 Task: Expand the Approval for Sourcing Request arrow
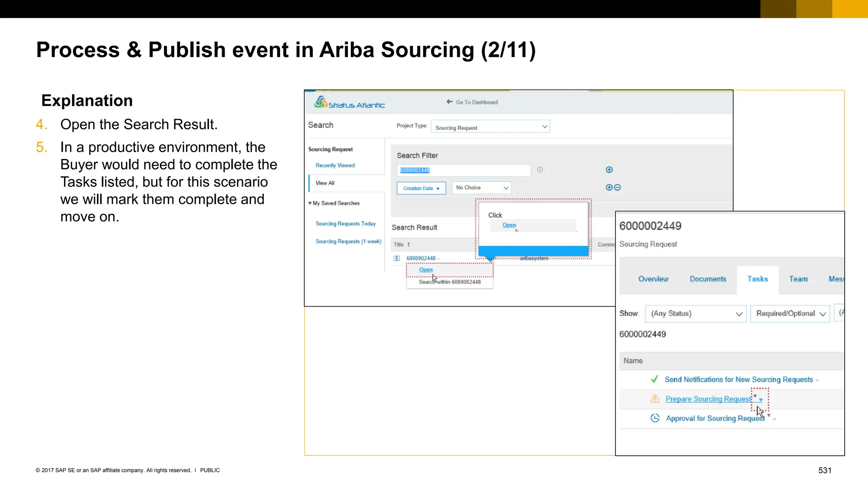click(x=774, y=419)
